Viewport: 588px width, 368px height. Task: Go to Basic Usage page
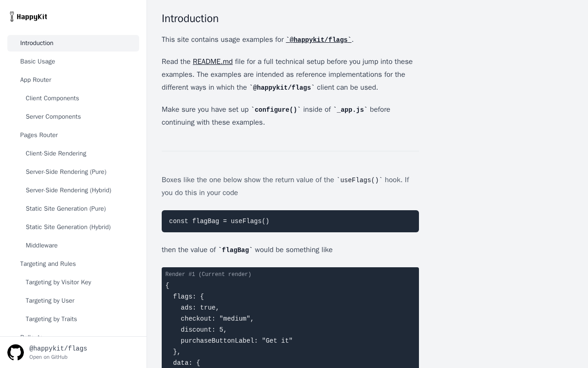coord(38,62)
